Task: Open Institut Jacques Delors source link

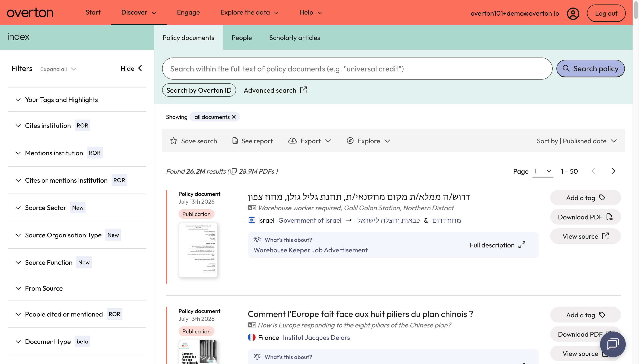Action: coord(316,337)
